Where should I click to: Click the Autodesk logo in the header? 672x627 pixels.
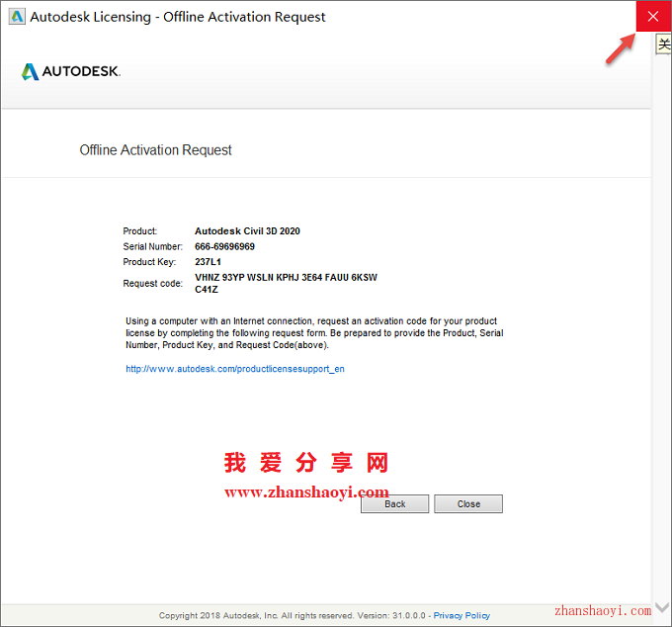click(71, 71)
